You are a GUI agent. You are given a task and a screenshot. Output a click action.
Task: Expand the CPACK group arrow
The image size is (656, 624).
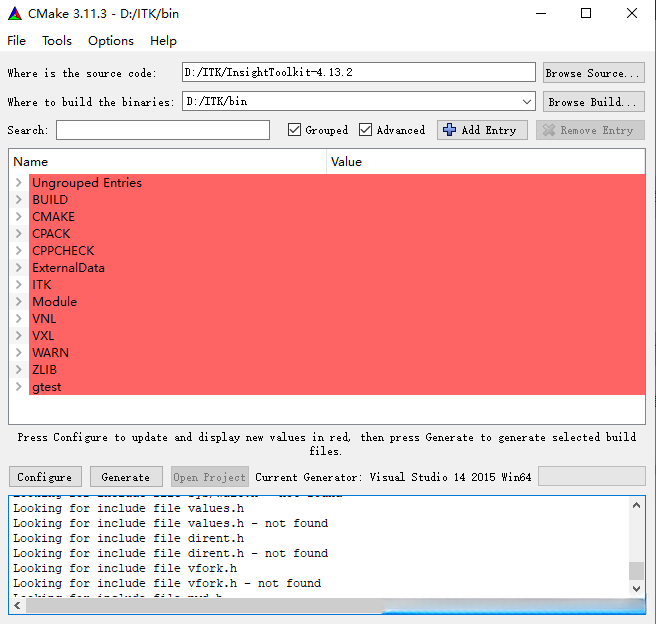click(x=18, y=233)
